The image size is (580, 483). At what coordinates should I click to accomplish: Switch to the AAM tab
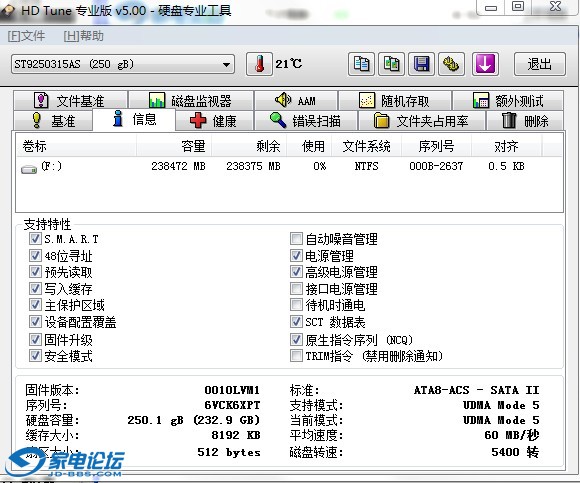click(296, 100)
